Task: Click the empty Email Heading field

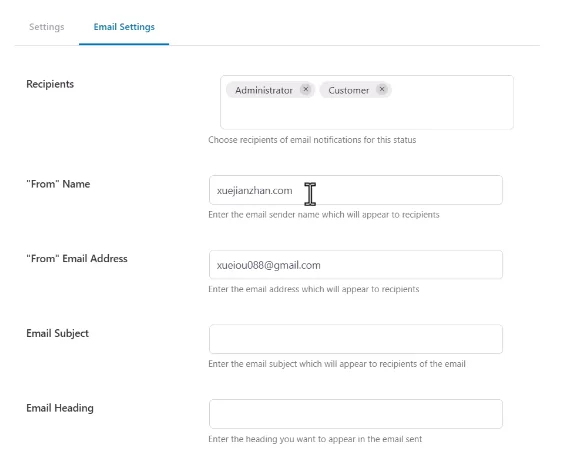Action: pos(356,414)
